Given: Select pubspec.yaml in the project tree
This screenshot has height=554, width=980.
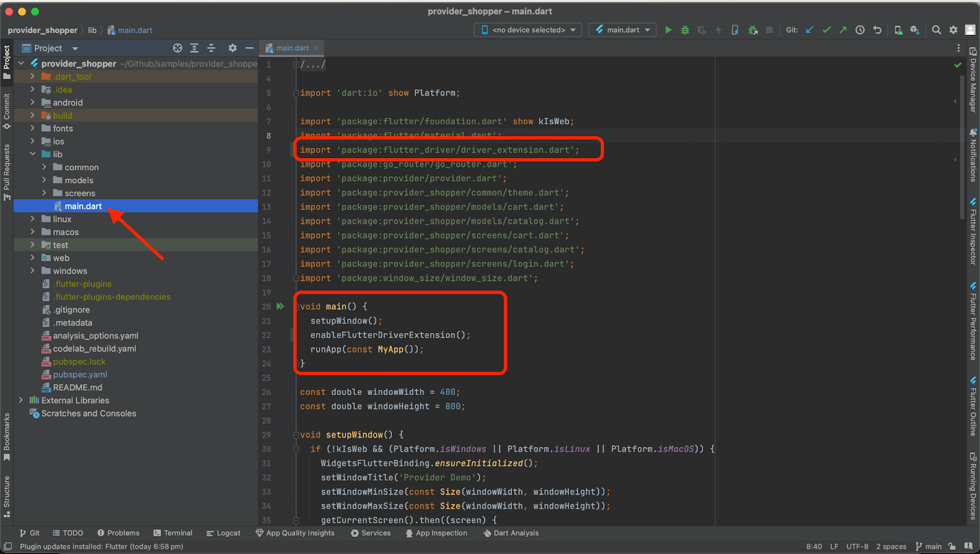Looking at the screenshot, I should pyautogui.click(x=80, y=374).
